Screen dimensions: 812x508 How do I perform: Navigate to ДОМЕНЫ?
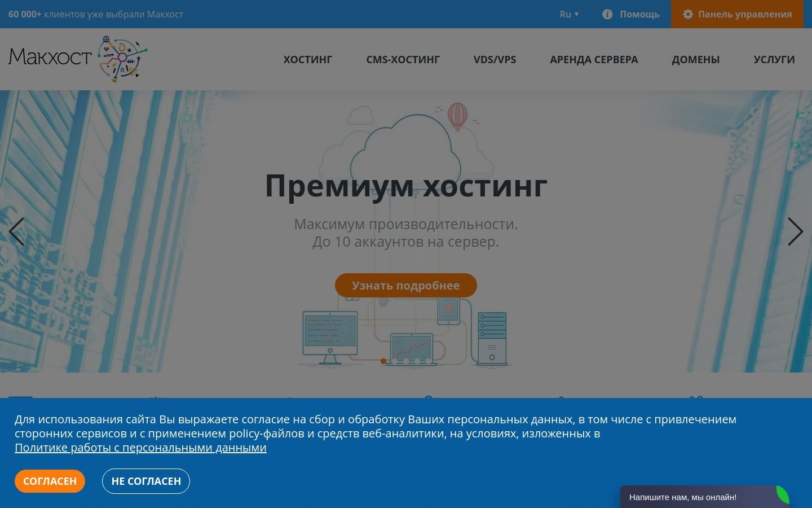[696, 59]
